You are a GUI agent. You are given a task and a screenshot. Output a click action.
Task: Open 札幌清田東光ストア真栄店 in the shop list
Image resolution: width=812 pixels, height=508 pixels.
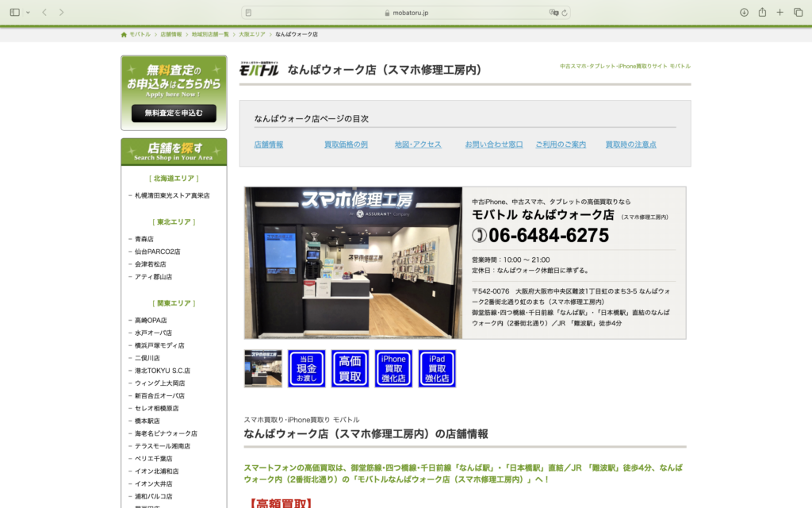point(172,195)
